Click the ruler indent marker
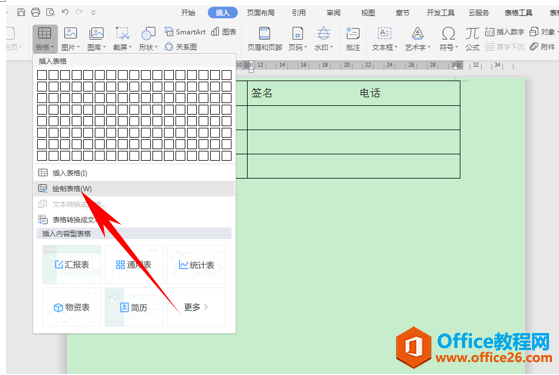Viewport: 559px width, 375px height. point(251,67)
